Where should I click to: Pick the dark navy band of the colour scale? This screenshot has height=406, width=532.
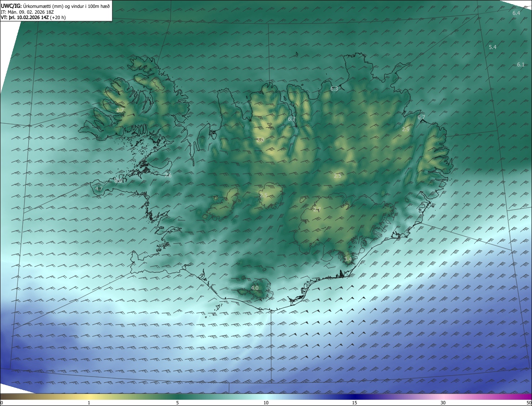pos(355,396)
